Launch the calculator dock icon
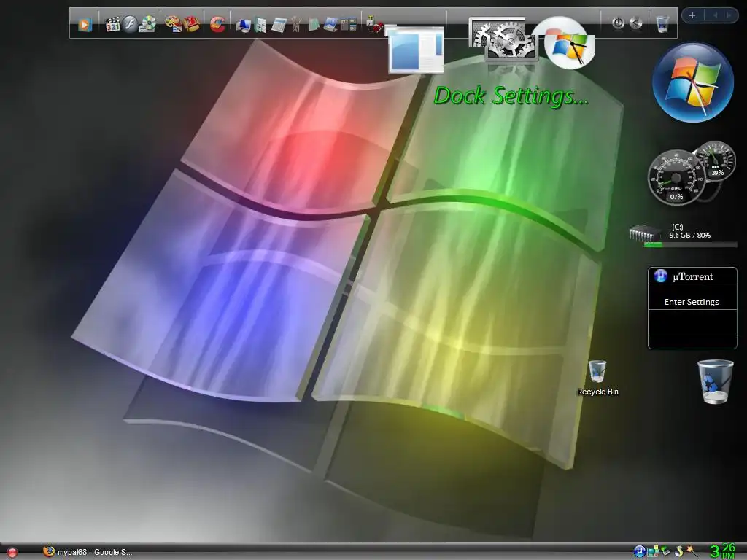 [x=279, y=25]
